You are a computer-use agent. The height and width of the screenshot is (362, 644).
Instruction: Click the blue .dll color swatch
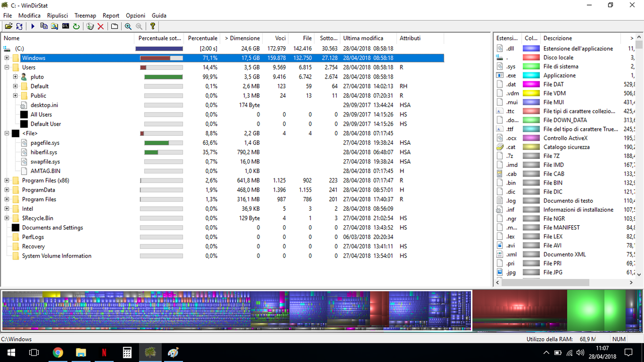[x=531, y=49]
